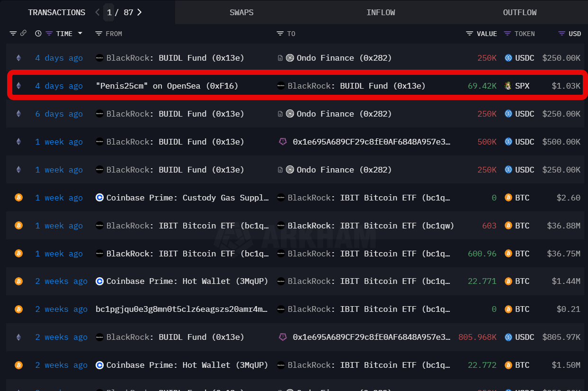Click the clock icon in the TIME header
Viewport: 588px width, 391px height.
point(38,34)
